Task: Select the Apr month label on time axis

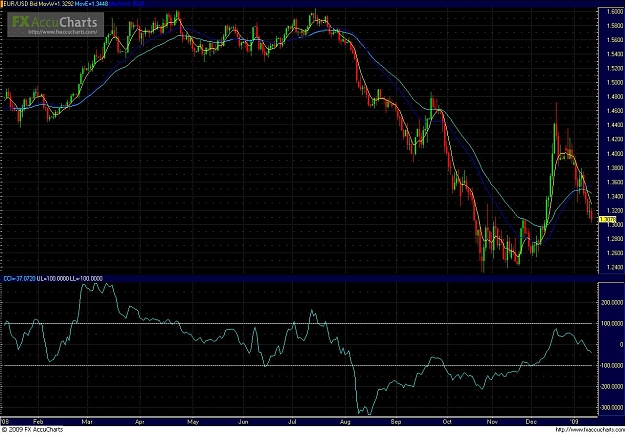Action: 140,422
